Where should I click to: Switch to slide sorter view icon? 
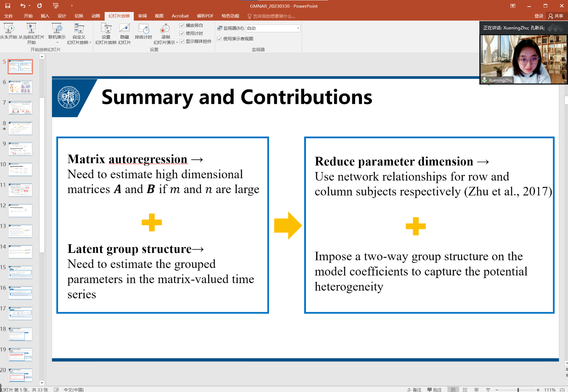click(x=465, y=389)
